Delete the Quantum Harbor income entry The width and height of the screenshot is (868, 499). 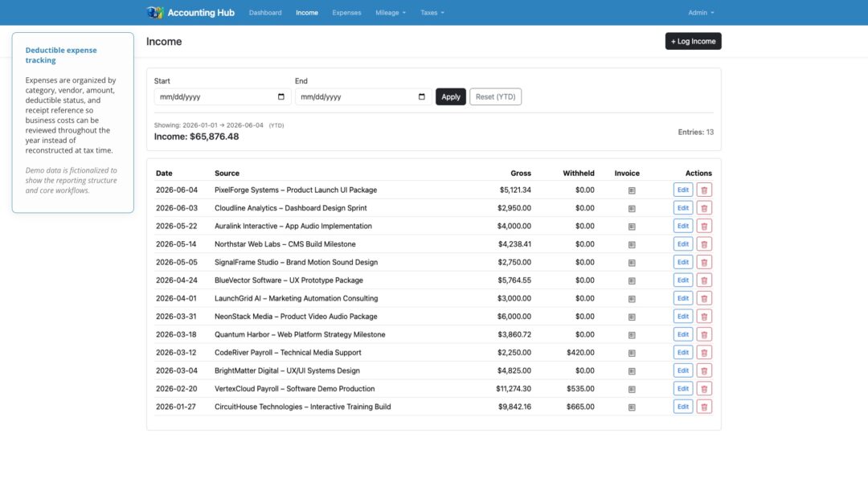point(704,334)
